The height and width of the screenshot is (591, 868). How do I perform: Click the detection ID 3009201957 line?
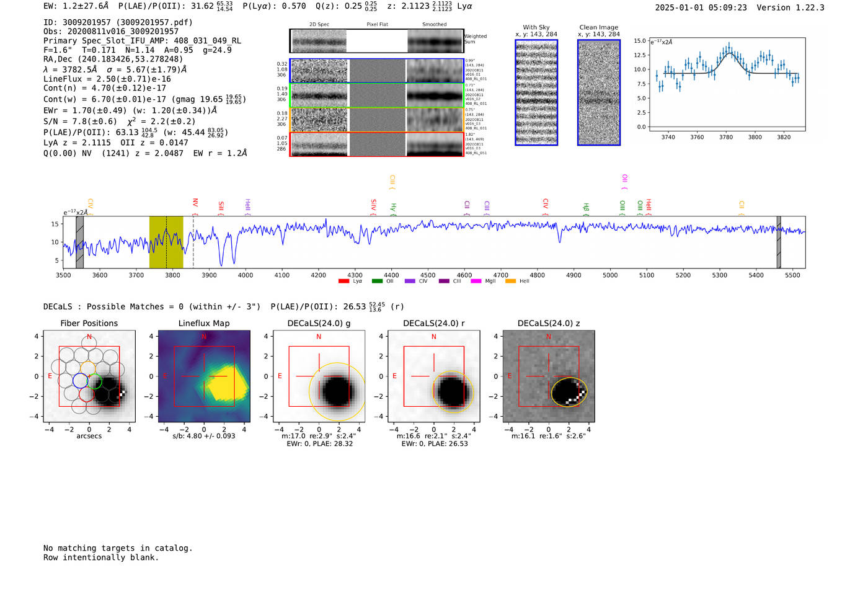[x=118, y=22]
